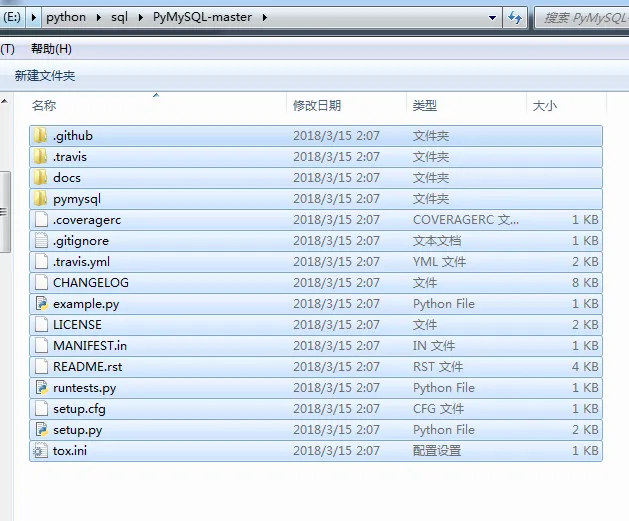
Task: Click the COVERAGERC type cell
Action: pyautogui.click(x=466, y=220)
